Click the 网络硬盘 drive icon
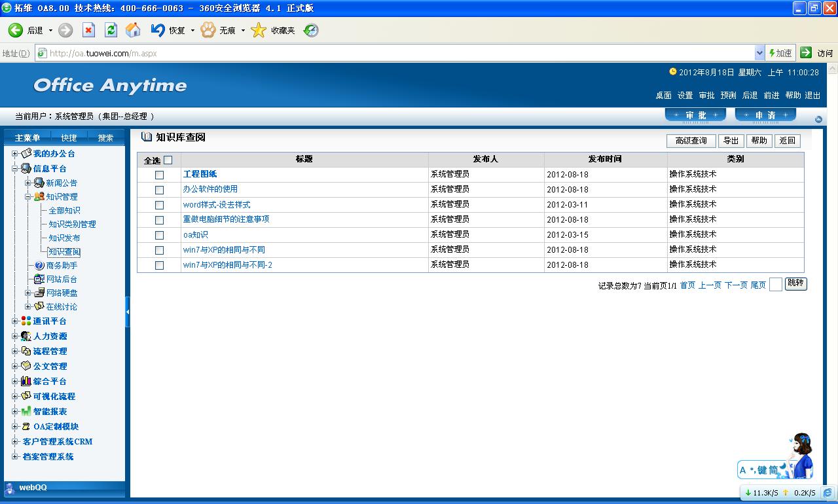Viewport: 838px width, 504px height. click(39, 293)
